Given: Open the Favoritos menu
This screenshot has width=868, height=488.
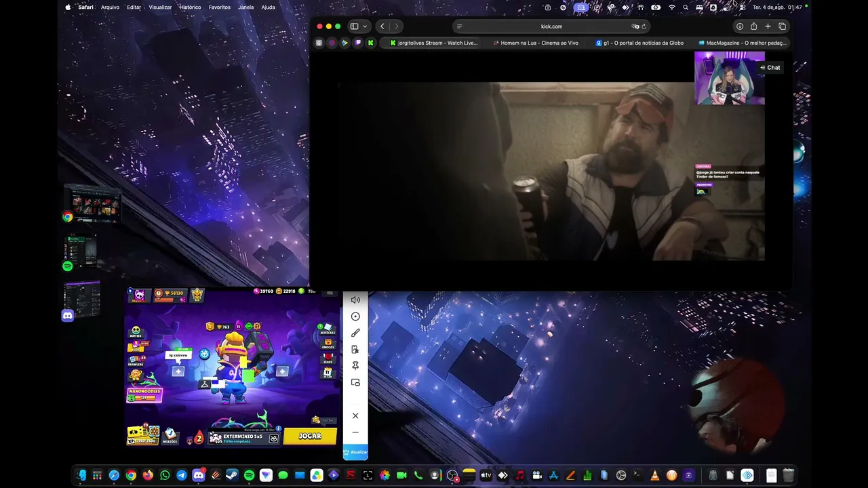Looking at the screenshot, I should [x=220, y=7].
